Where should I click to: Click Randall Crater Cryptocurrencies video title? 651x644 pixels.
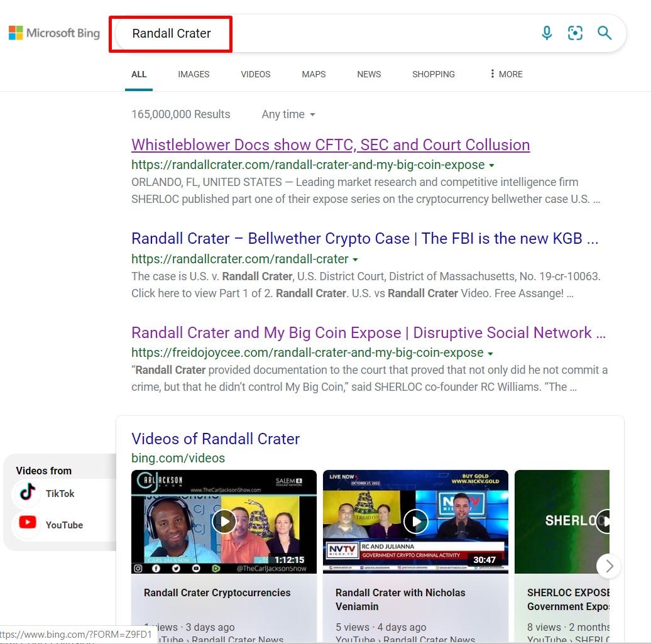coord(217,592)
